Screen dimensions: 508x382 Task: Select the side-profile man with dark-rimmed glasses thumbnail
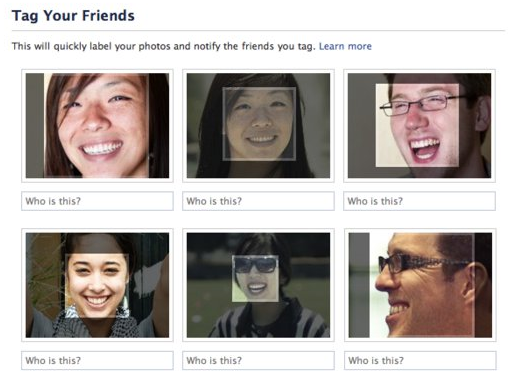[x=420, y=285]
